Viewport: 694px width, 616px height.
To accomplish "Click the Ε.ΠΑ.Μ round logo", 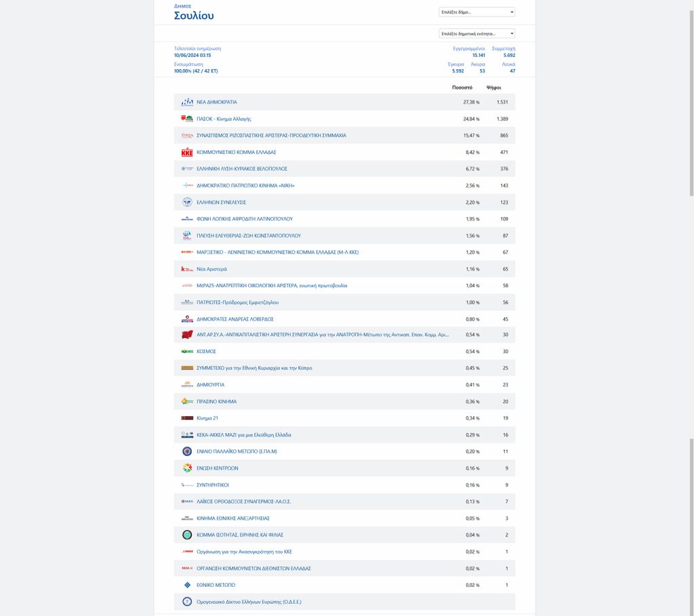I will [187, 451].
